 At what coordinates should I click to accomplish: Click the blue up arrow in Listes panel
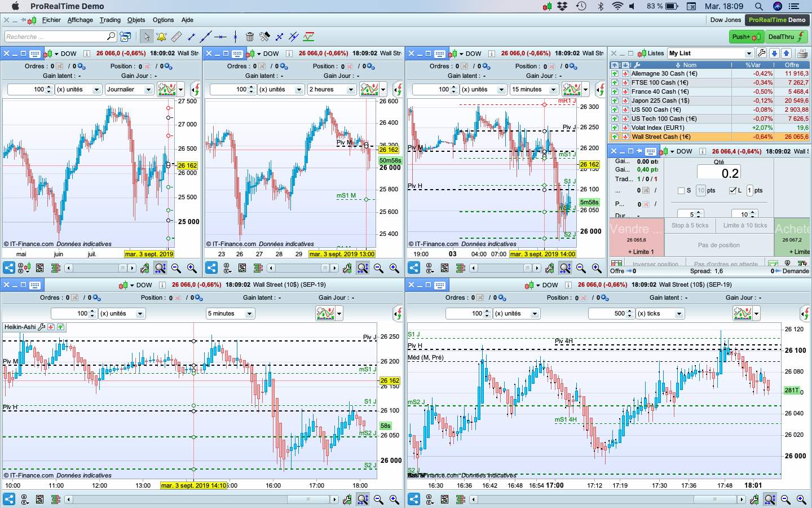click(787, 53)
